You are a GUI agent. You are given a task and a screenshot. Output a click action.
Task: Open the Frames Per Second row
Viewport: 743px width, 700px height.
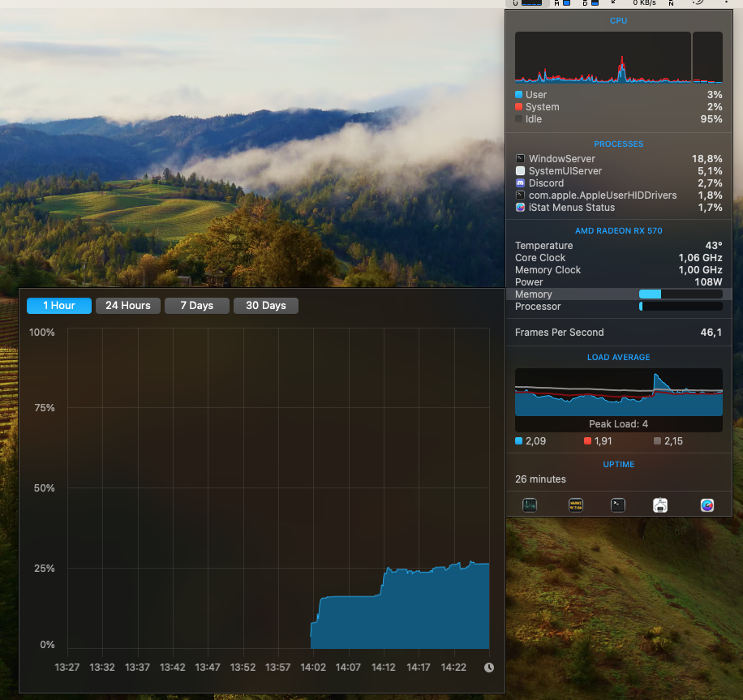618,333
